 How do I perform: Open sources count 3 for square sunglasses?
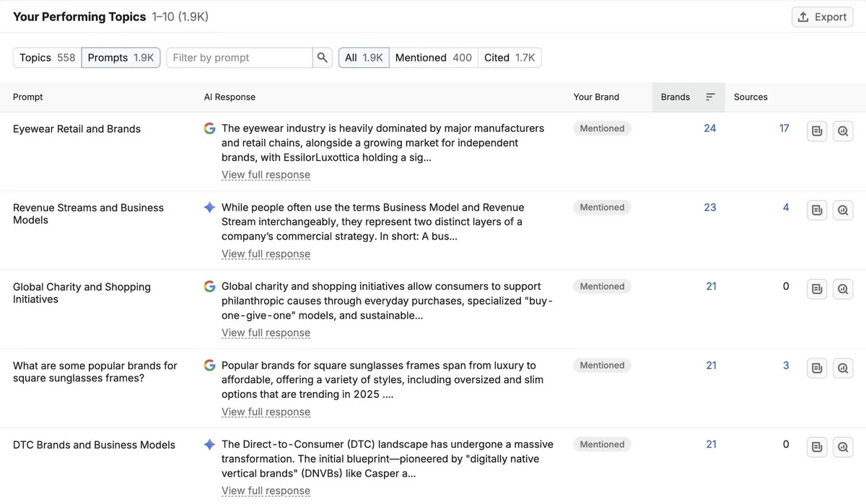(786, 366)
